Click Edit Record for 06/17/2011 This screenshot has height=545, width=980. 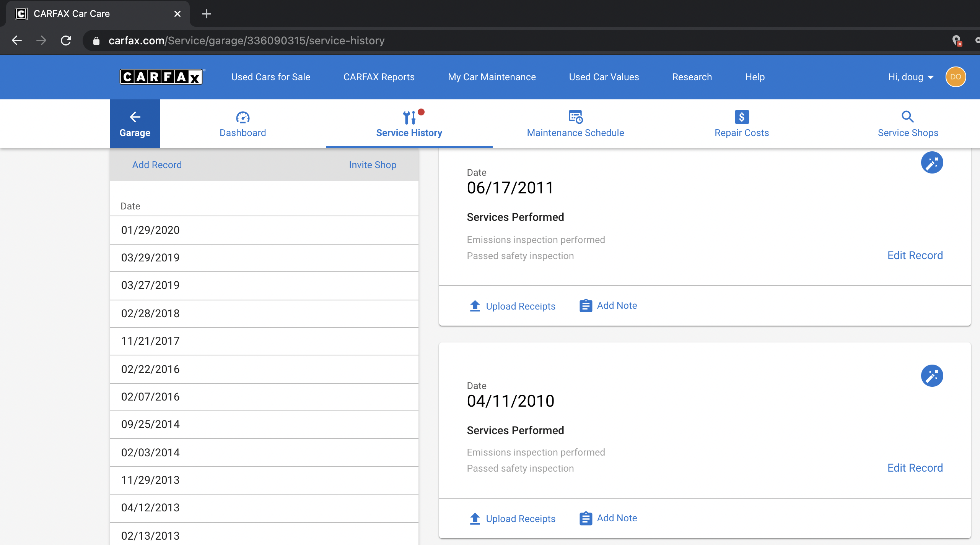click(x=915, y=255)
